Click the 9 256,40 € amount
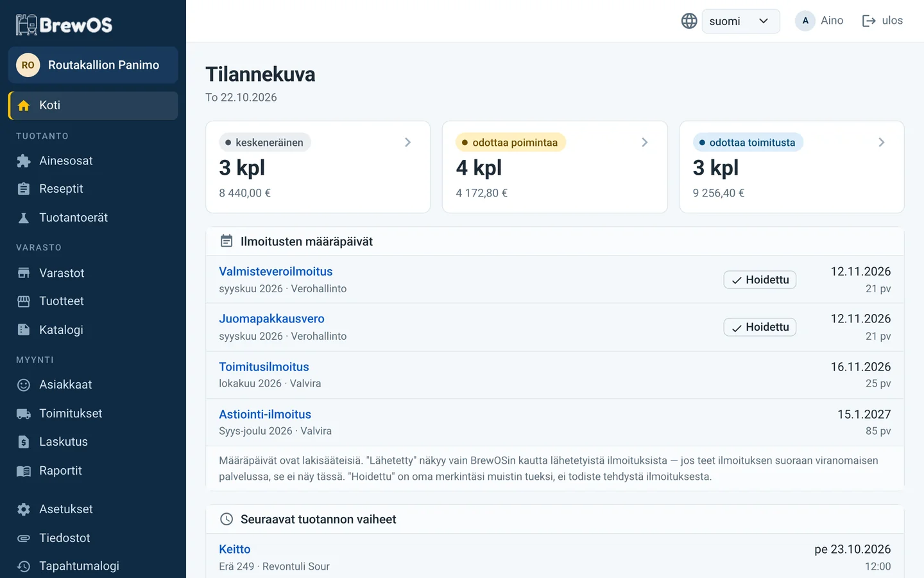Viewport: 924px width, 578px height. point(719,193)
